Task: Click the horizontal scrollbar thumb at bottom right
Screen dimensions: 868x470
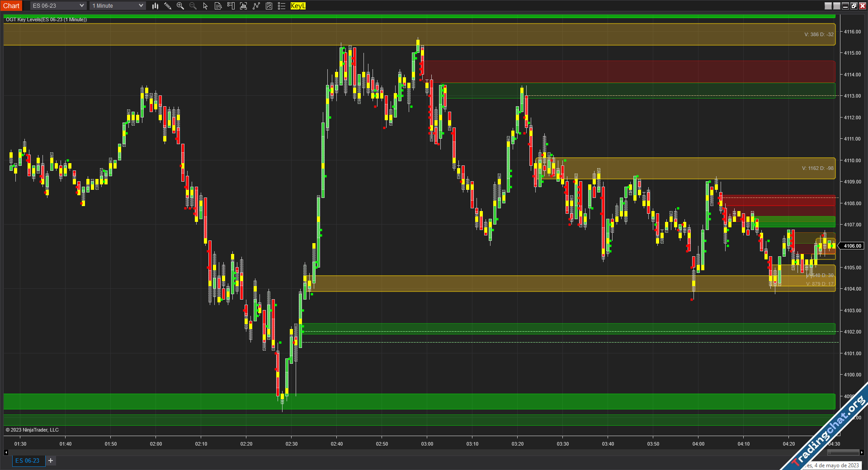Action: pyautogui.click(x=843, y=452)
